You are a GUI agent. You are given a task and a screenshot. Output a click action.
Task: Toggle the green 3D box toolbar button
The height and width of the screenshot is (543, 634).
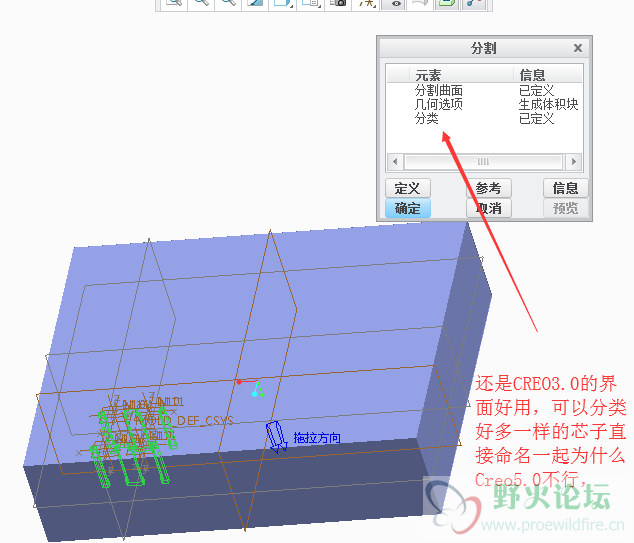446,3
